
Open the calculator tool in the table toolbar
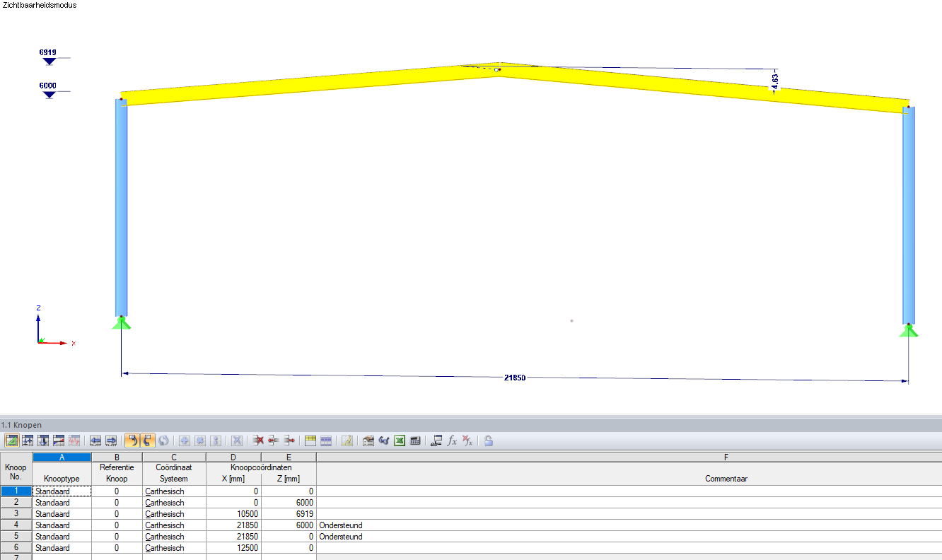[x=415, y=440]
